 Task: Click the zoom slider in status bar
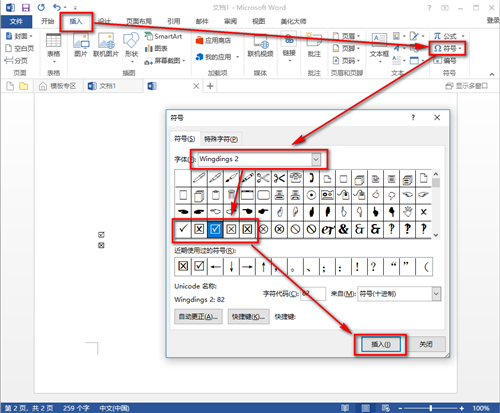click(431, 408)
